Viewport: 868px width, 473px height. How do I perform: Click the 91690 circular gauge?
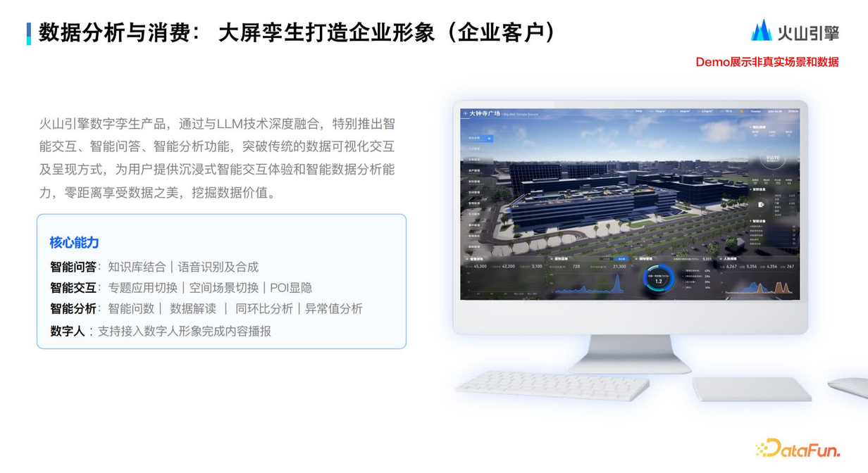(x=772, y=159)
